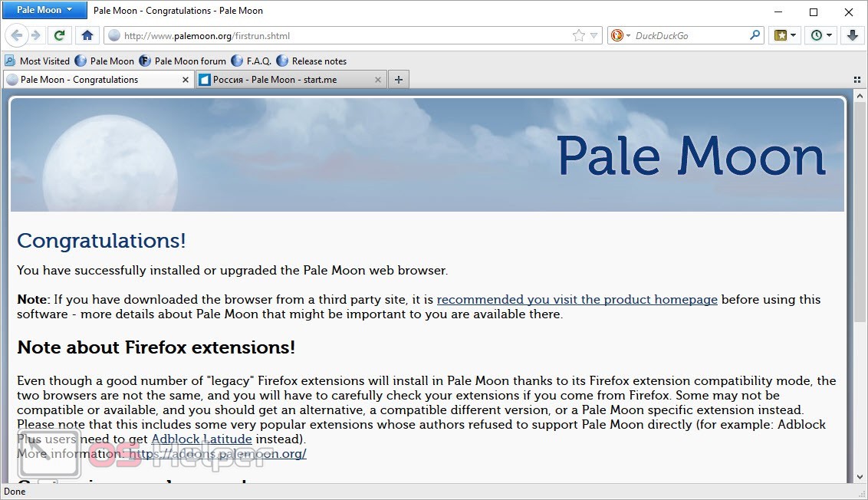The width and height of the screenshot is (868, 500).
Task: Open Pale Moon forum bookmark
Action: click(182, 61)
